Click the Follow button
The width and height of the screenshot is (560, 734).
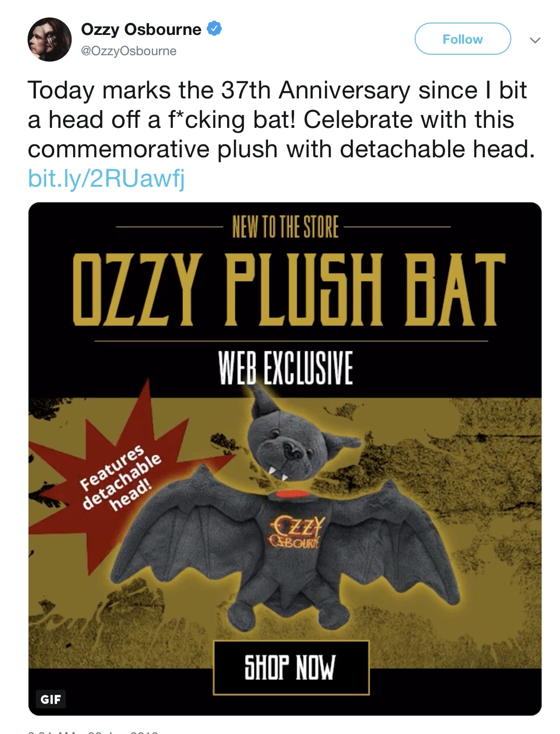(463, 39)
